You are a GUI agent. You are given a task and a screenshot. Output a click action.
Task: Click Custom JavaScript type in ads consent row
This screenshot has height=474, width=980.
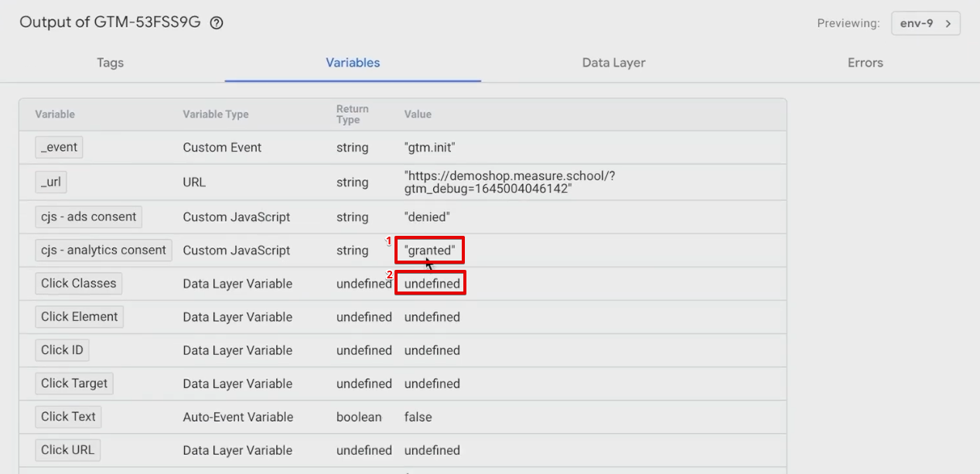tap(237, 217)
